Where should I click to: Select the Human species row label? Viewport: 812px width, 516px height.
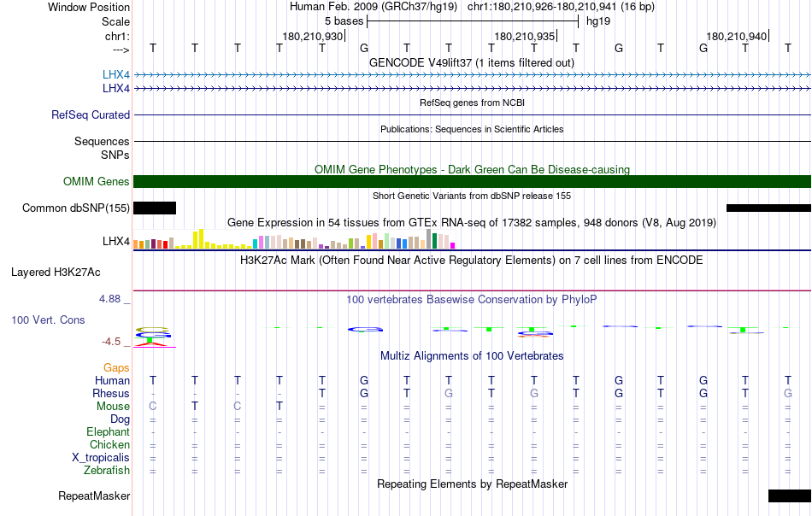click(x=112, y=380)
